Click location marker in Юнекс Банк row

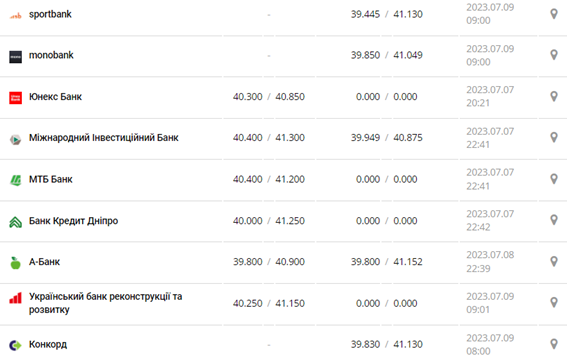click(x=554, y=97)
